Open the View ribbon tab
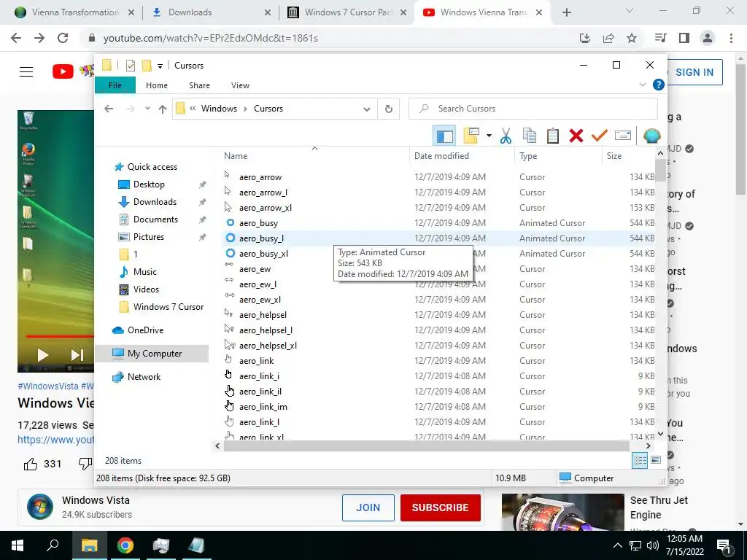Image resolution: width=747 pixels, height=560 pixels. [240, 85]
